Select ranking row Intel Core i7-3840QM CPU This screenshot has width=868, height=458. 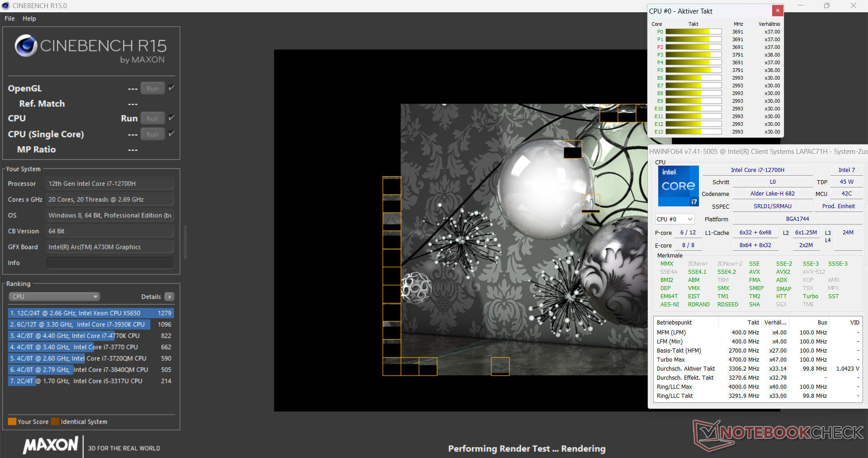pyautogui.click(x=91, y=369)
